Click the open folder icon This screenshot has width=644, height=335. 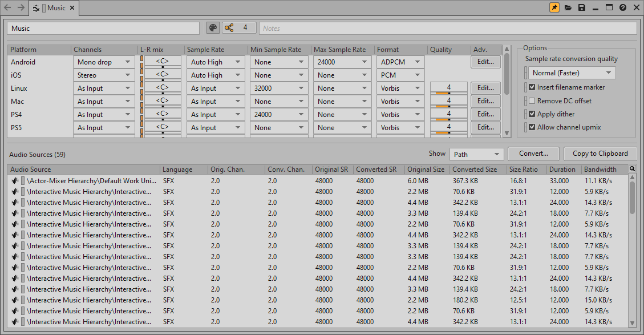point(568,8)
